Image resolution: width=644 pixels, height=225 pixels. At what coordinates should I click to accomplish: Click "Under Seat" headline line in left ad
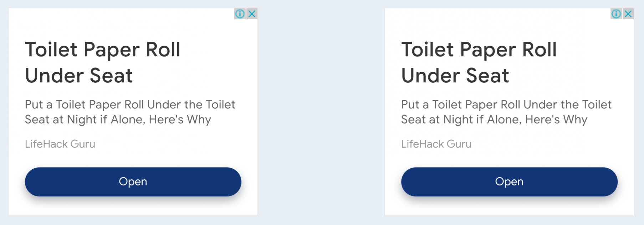(79, 76)
